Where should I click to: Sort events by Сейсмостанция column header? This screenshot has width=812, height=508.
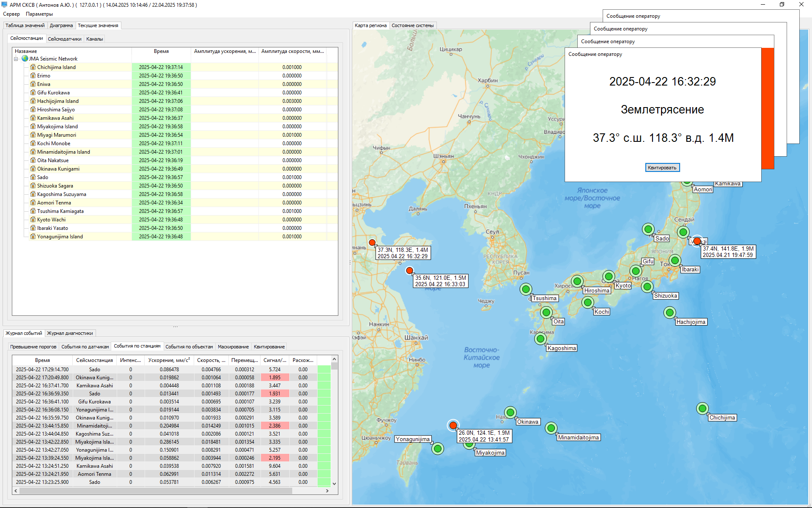tap(94, 360)
